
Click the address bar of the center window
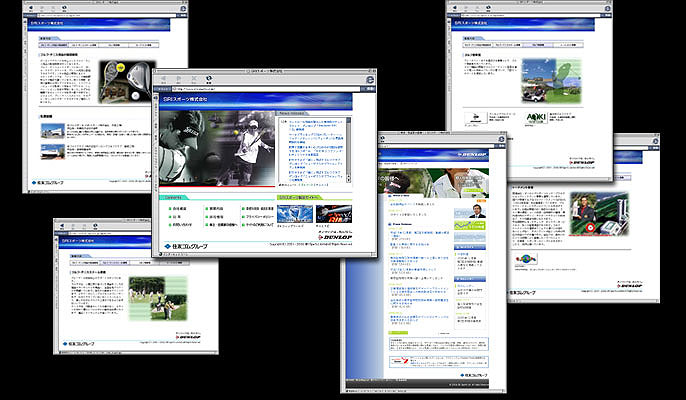tap(266, 89)
